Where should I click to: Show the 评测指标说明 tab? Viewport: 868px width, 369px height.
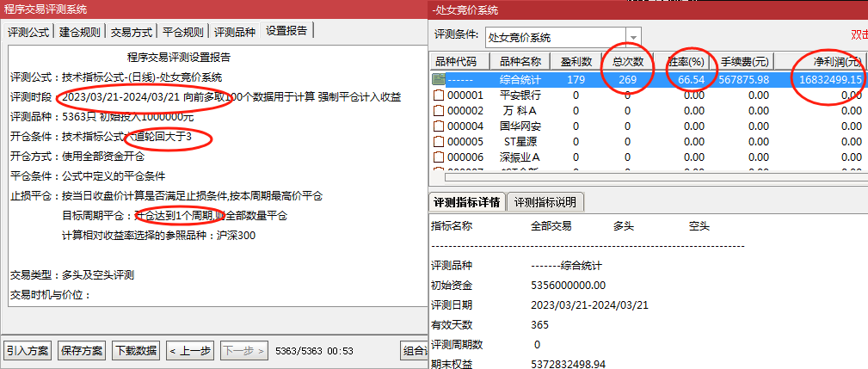(x=545, y=202)
